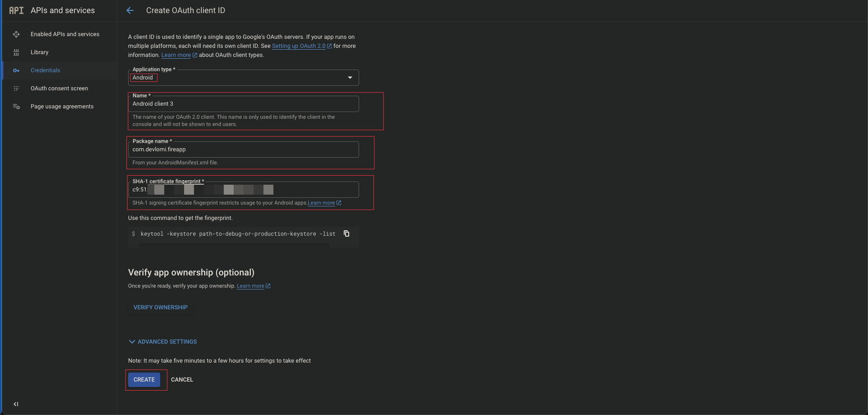Open Page usage agreements

coord(62,107)
